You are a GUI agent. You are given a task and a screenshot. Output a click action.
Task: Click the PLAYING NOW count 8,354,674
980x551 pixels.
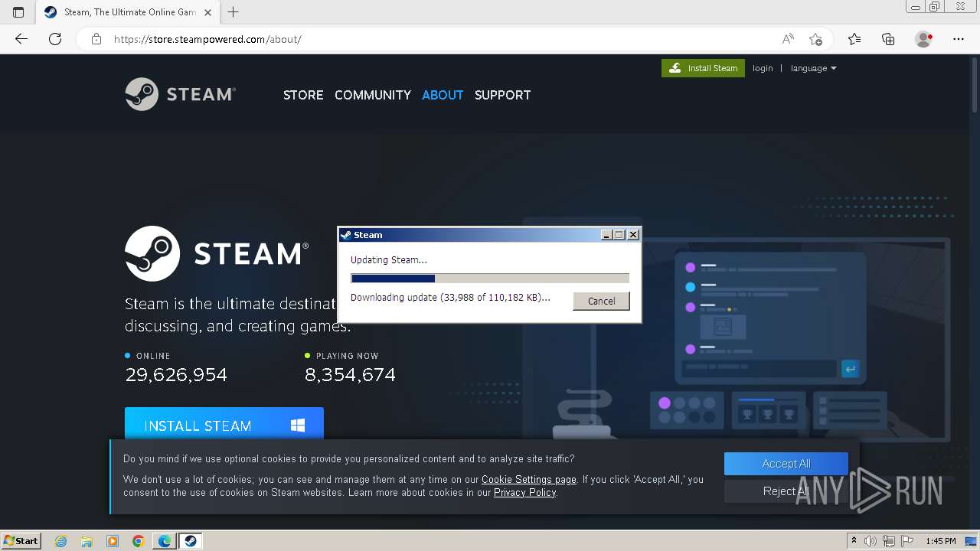pos(350,375)
